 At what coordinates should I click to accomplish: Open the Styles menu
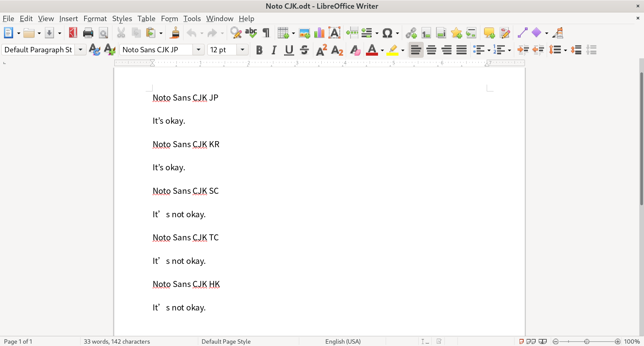pyautogui.click(x=122, y=18)
